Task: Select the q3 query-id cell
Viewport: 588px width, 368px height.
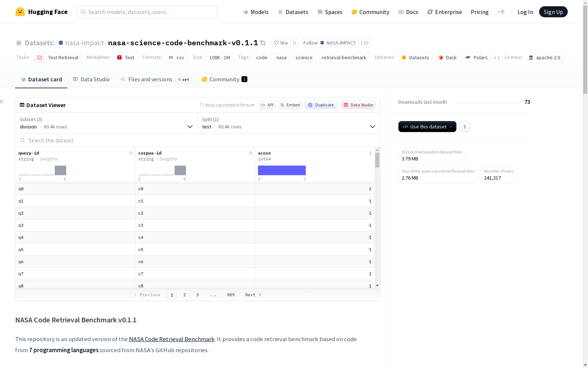Action: point(75,225)
